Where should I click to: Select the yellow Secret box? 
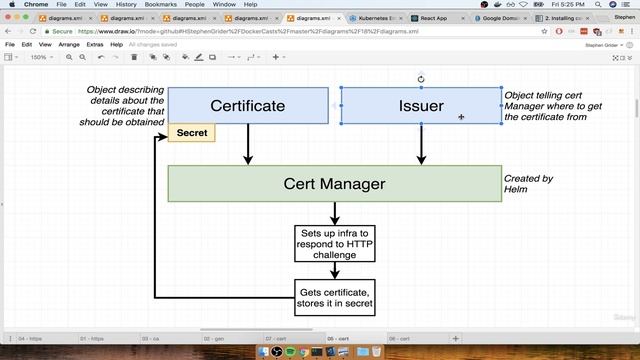click(x=192, y=133)
